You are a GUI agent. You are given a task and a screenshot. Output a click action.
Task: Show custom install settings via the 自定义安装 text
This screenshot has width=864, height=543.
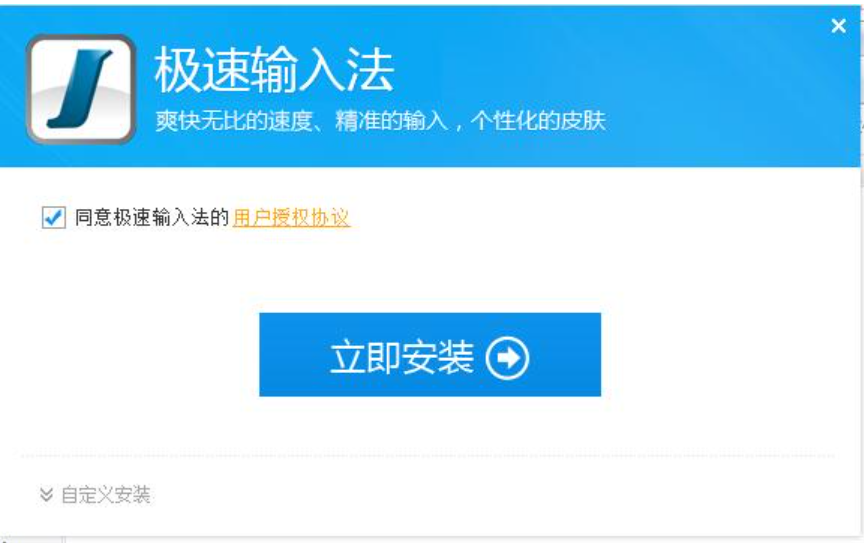[106, 494]
